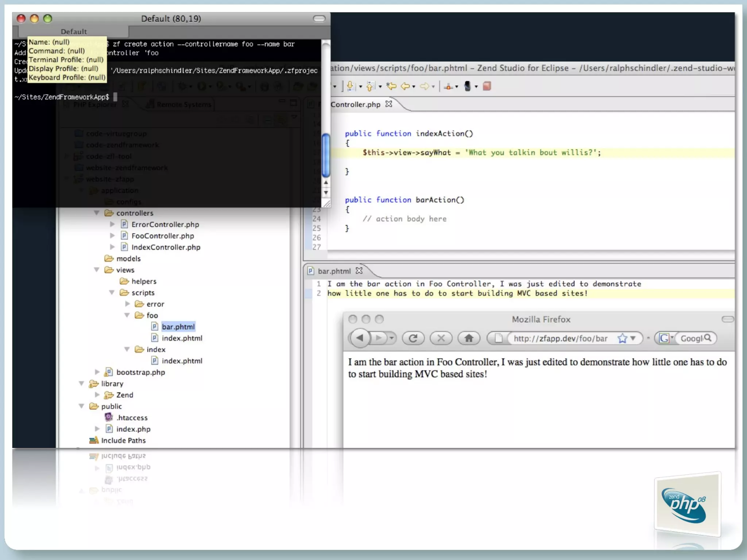Click the barAction function line in editor
747x560 pixels.
(405, 200)
